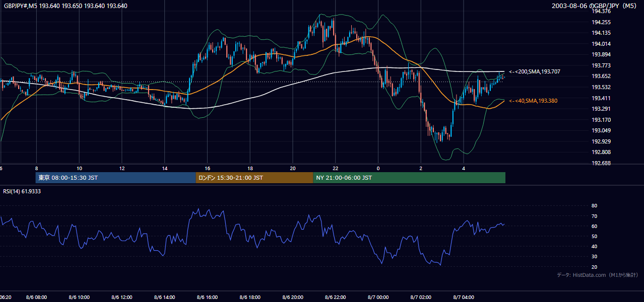Click the bottom date label 8/6 12:00
The image size is (644, 302).
click(x=122, y=297)
